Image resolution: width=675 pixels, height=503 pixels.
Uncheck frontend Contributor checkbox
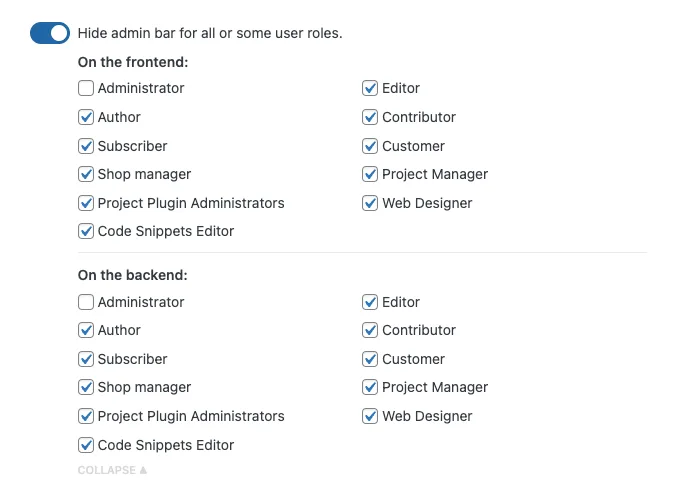pos(370,117)
